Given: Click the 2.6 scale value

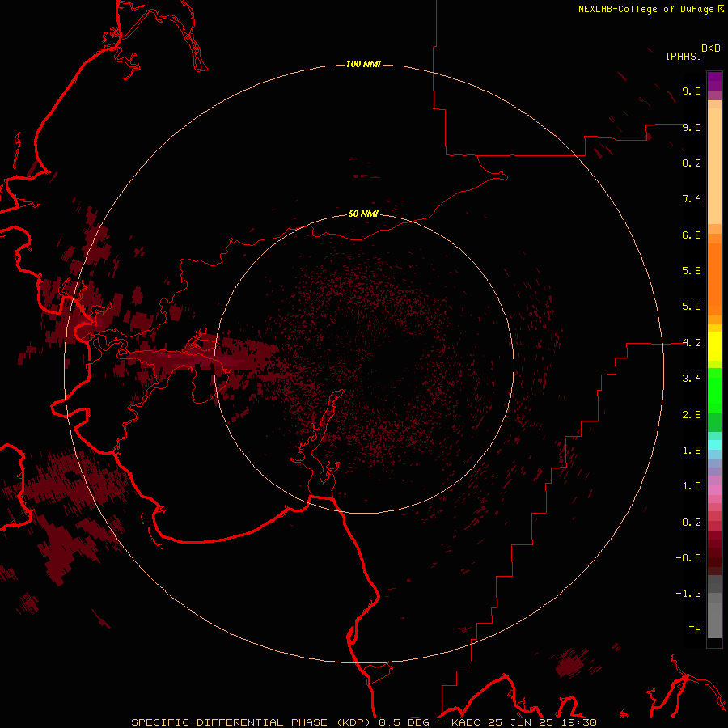Looking at the screenshot, I should [692, 415].
